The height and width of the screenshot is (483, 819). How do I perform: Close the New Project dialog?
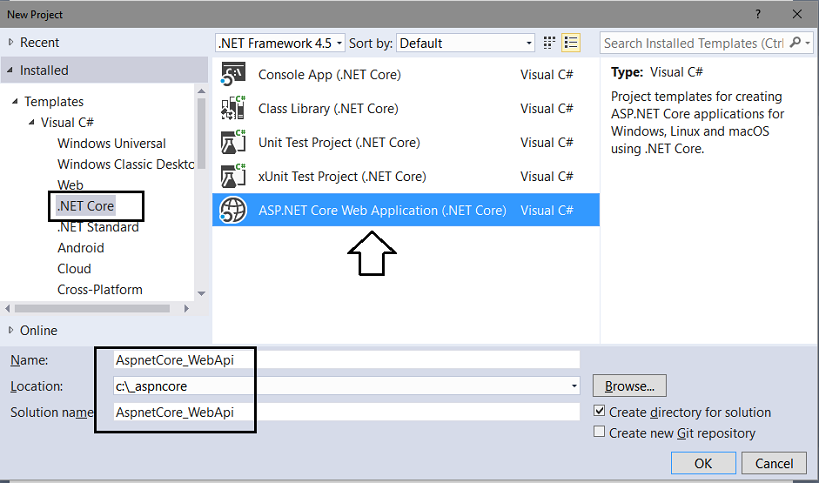[797, 14]
